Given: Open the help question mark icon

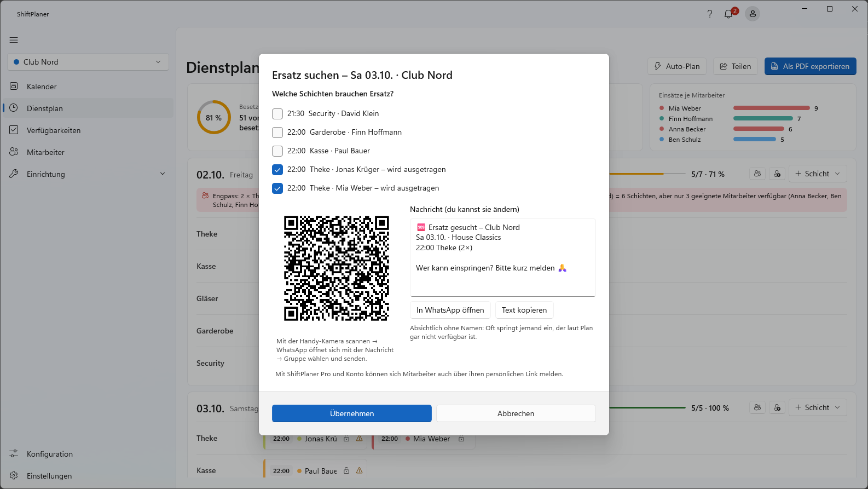Looking at the screenshot, I should coord(710,14).
